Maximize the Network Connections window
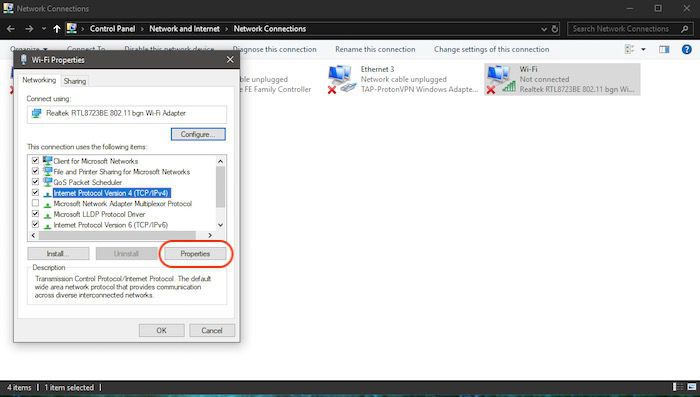The image size is (700, 397). tap(658, 8)
